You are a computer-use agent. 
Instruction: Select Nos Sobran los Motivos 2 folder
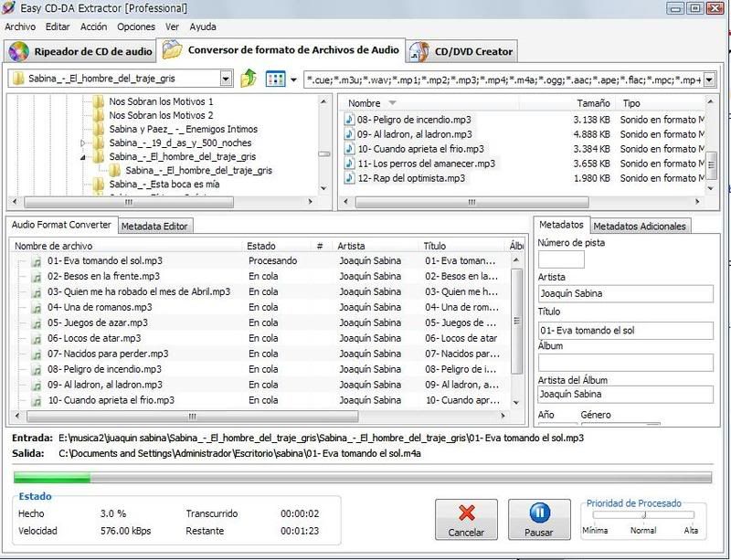pos(161,115)
